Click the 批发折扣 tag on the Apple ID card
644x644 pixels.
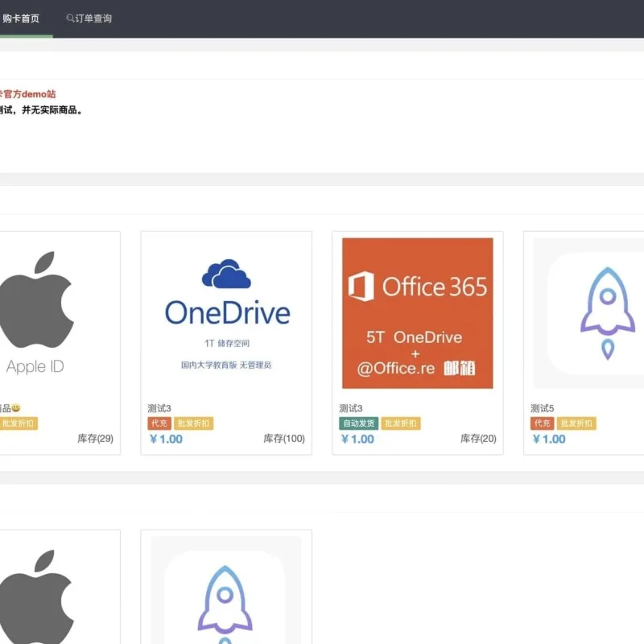(x=19, y=423)
